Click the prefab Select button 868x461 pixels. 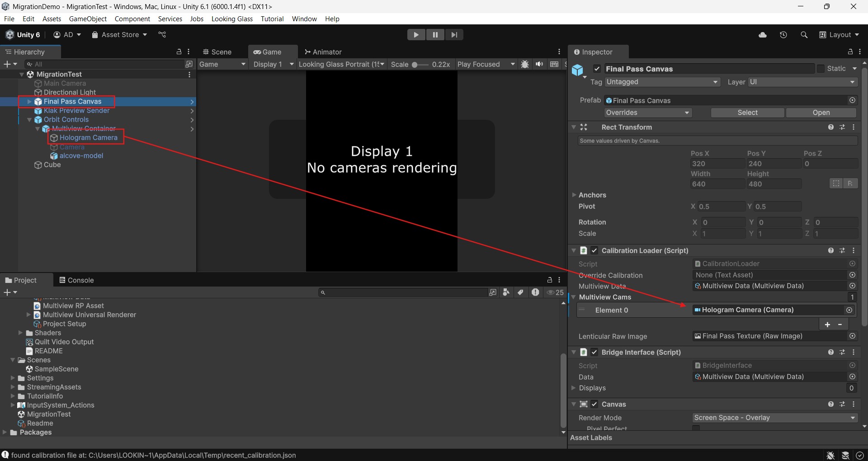[x=747, y=113]
